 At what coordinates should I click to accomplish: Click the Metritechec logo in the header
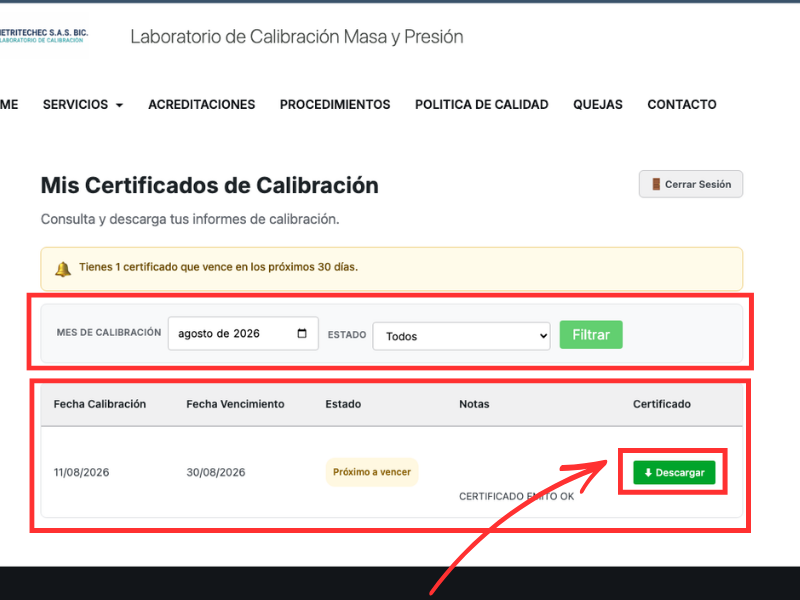[44, 36]
